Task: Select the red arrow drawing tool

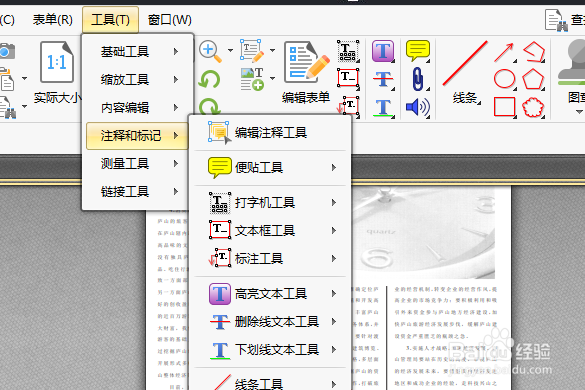Action: 504,52
